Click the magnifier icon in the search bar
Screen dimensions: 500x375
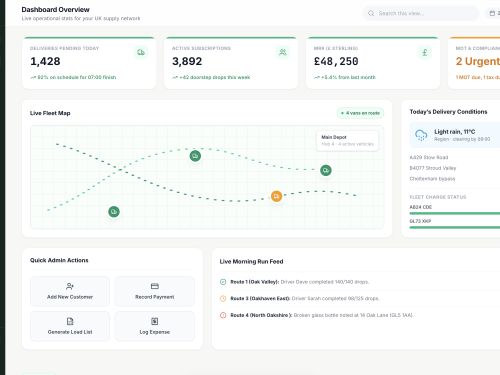tap(371, 13)
